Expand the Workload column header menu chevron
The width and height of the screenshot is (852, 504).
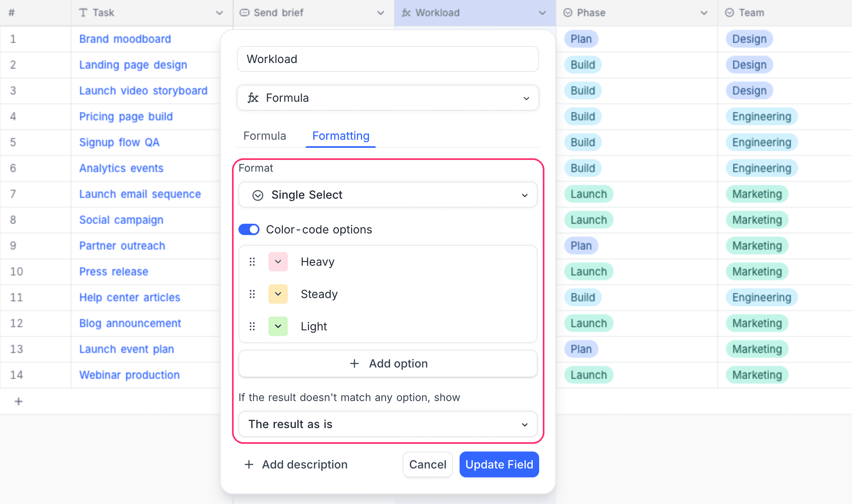[x=542, y=13]
